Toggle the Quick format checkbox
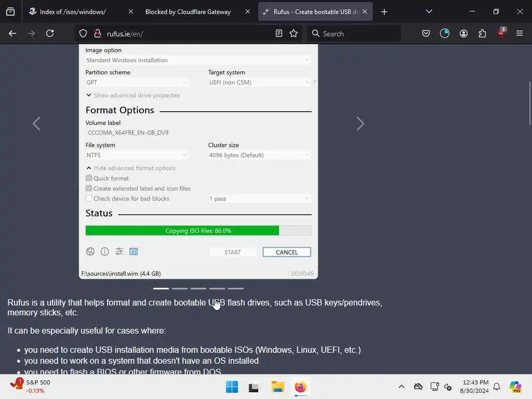 click(89, 178)
